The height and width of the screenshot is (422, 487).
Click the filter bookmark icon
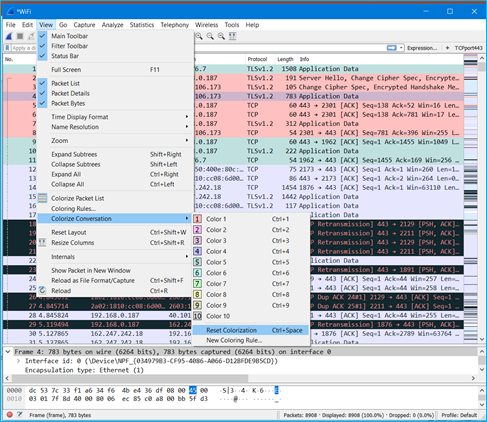click(7, 48)
